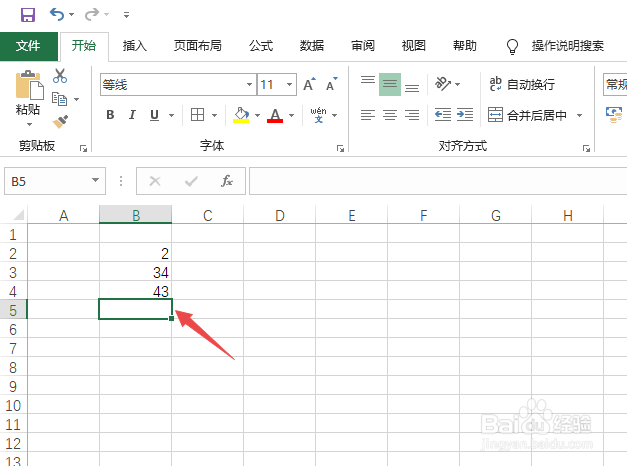Expand the font size 11 dropdown arrow
This screenshot has height=466, width=627.
290,84
